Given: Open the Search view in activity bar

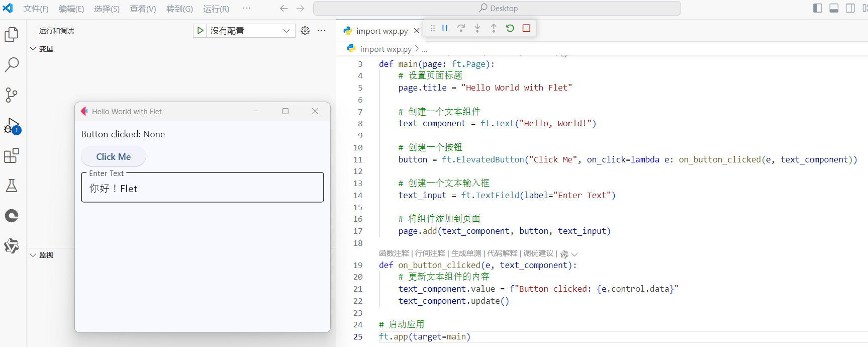Looking at the screenshot, I should click(x=12, y=64).
